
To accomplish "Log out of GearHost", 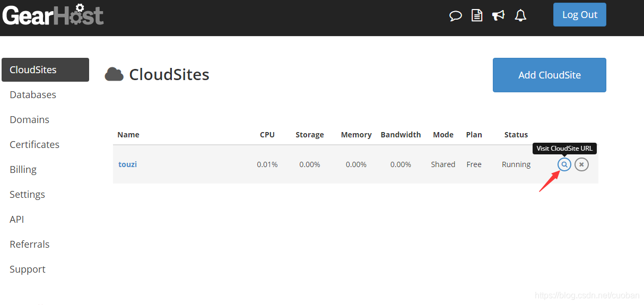I will tap(580, 15).
